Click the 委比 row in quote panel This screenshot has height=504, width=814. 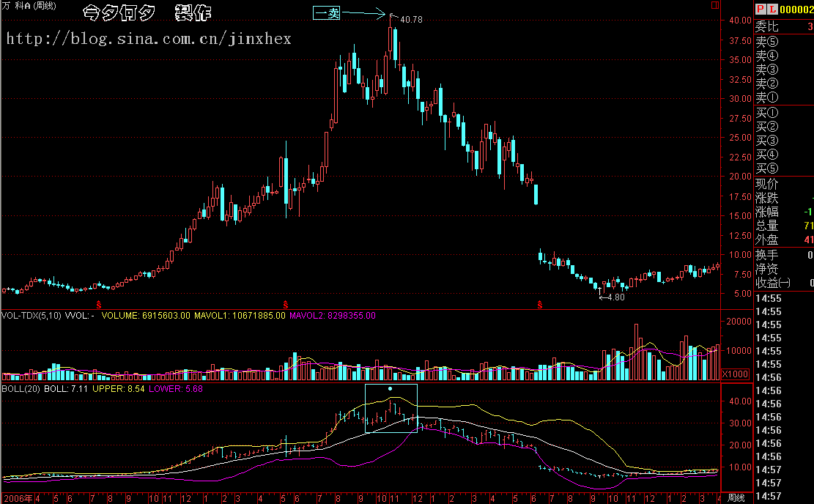coord(767,26)
